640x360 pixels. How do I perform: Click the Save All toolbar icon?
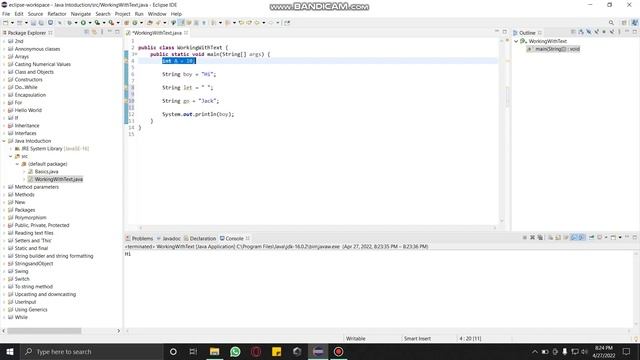41,23
